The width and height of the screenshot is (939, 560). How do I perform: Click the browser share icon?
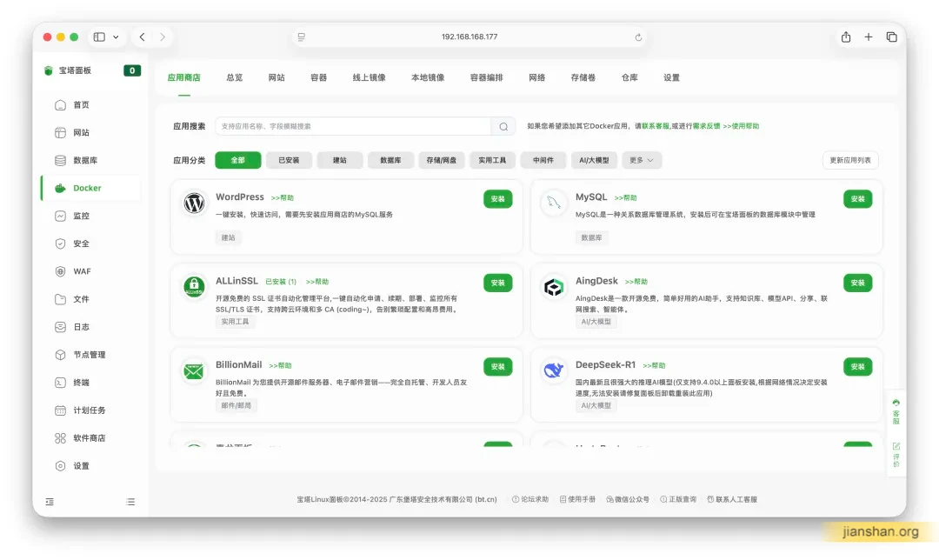click(x=846, y=37)
